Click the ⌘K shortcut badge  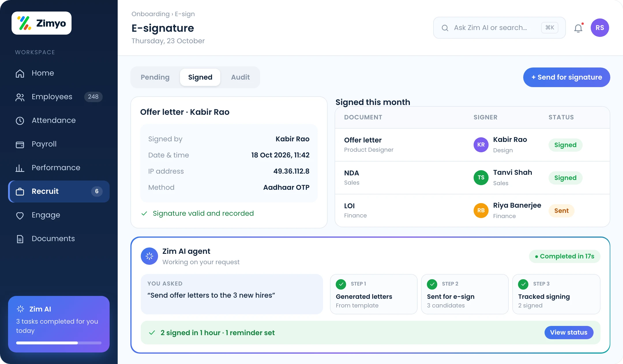pos(550,28)
